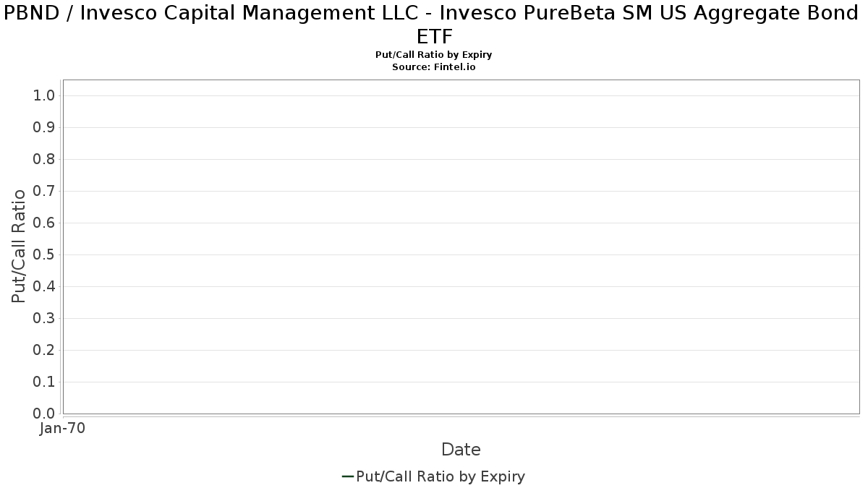Click the green legend line swatch
The width and height of the screenshot is (868, 488).
tap(347, 476)
